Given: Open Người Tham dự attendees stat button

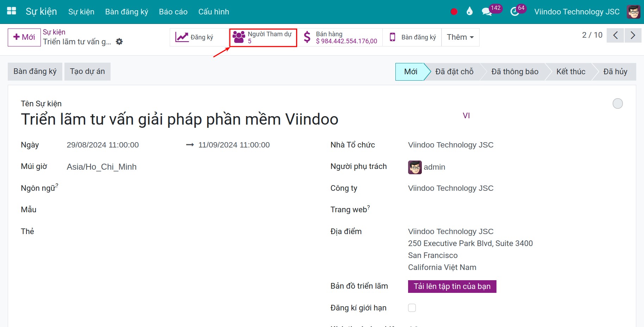Looking at the screenshot, I should click(x=263, y=37).
